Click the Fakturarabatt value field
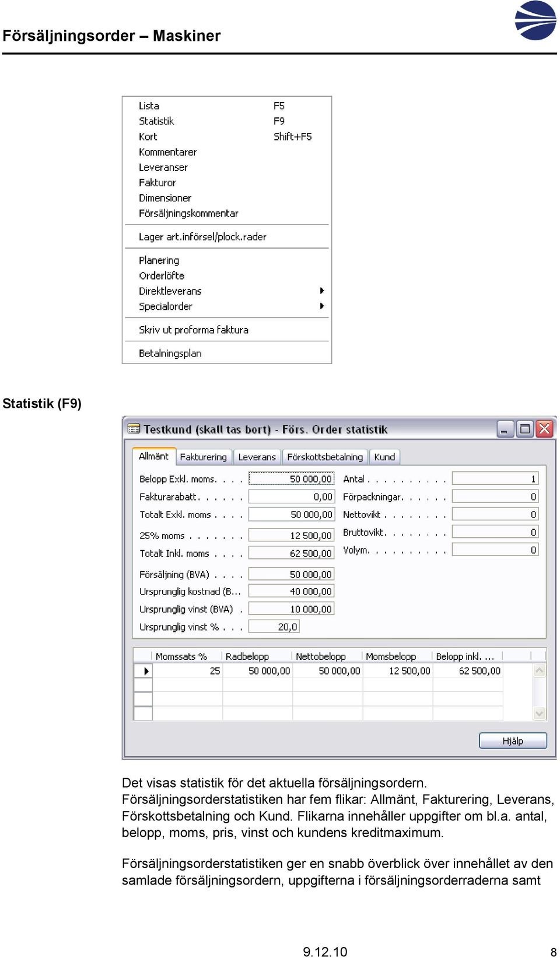 291,497
